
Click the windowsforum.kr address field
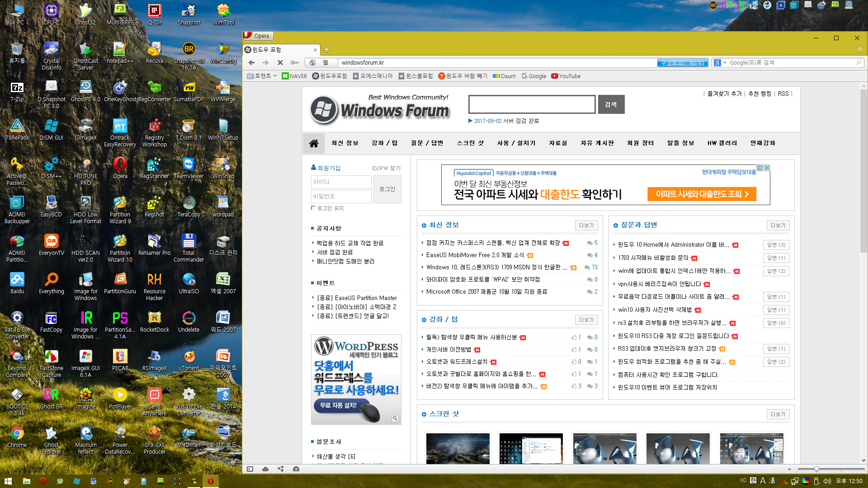497,63
